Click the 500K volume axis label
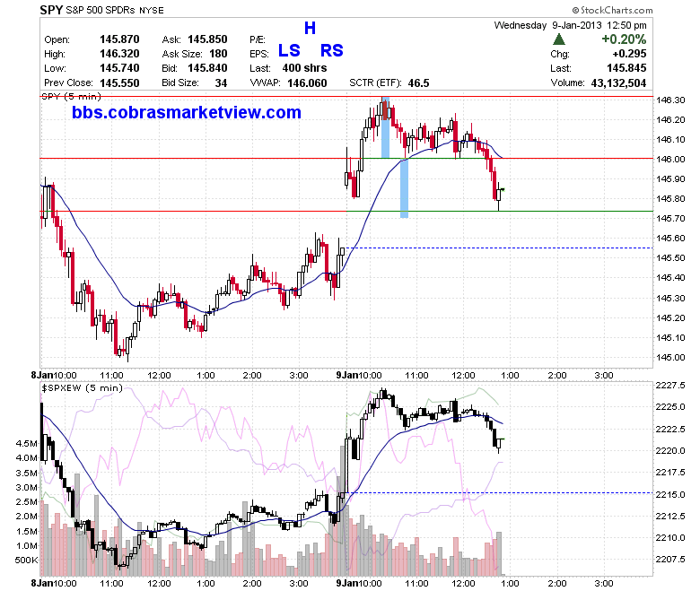This screenshot has height=591, width=700. [x=27, y=561]
